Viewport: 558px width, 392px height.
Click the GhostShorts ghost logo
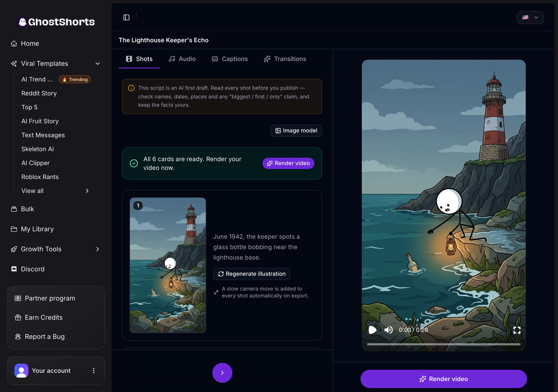click(x=22, y=22)
